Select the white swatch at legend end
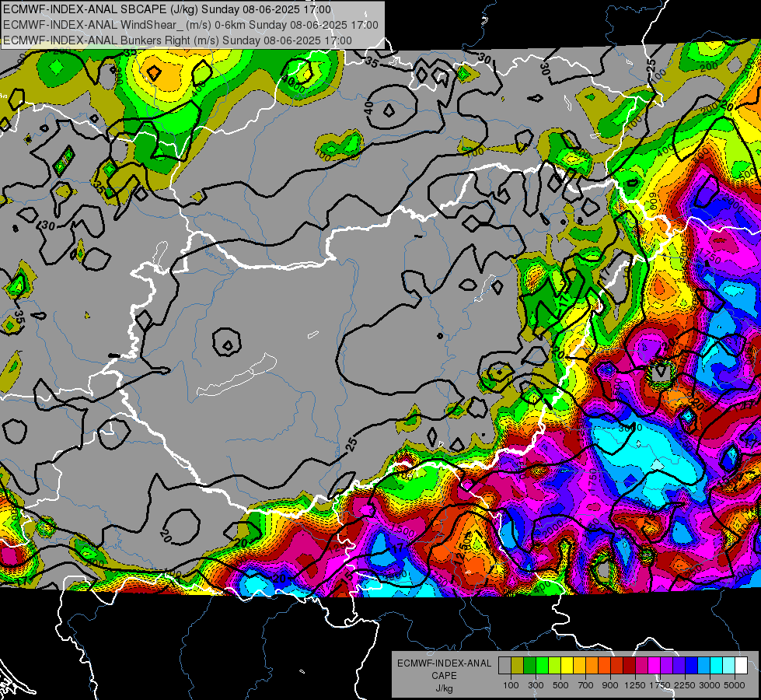 coord(741,666)
